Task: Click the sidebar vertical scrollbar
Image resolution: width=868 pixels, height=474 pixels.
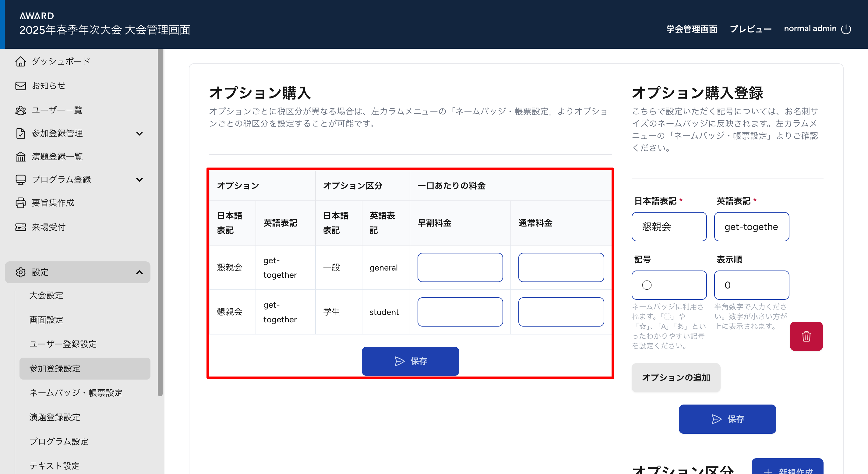Action: (160, 222)
